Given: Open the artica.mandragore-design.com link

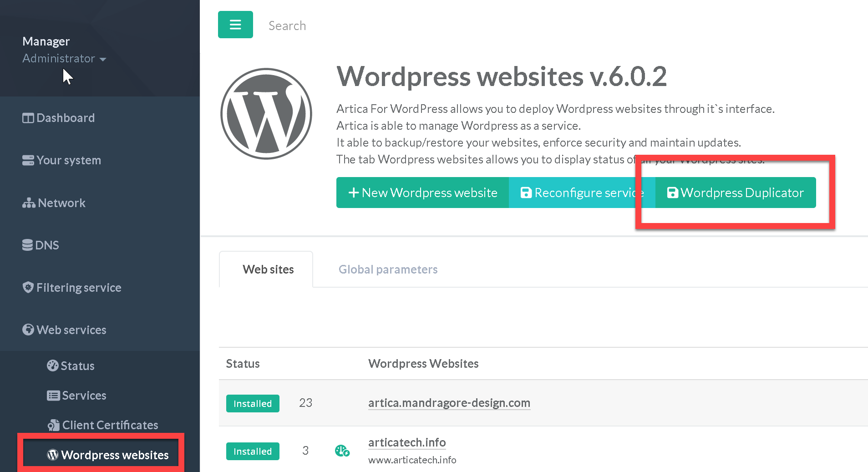Looking at the screenshot, I should coord(449,403).
